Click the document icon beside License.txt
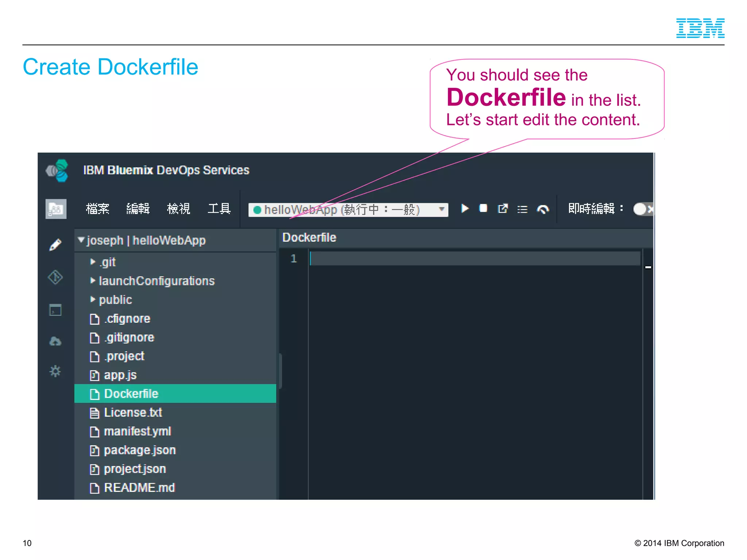The image size is (747, 560). pos(94,413)
